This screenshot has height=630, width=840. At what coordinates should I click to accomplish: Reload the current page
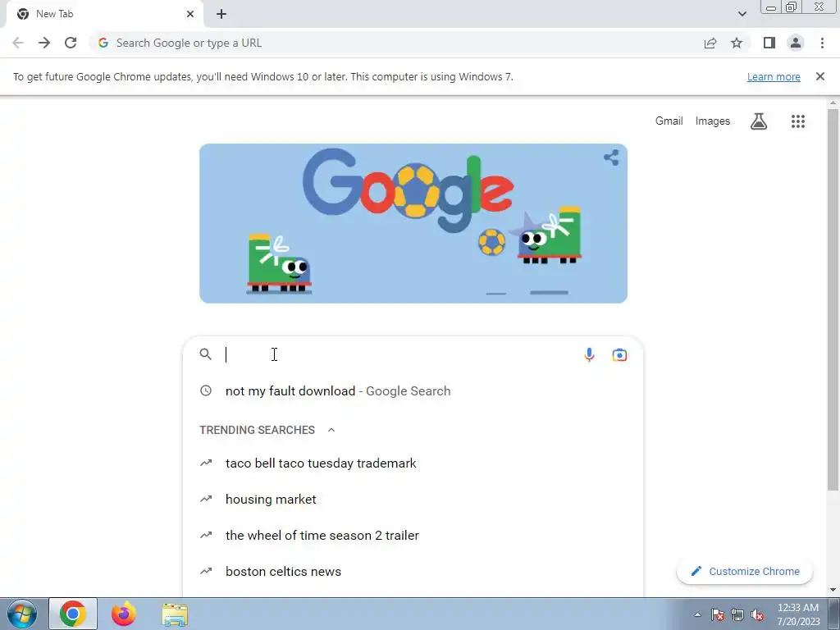(71, 43)
